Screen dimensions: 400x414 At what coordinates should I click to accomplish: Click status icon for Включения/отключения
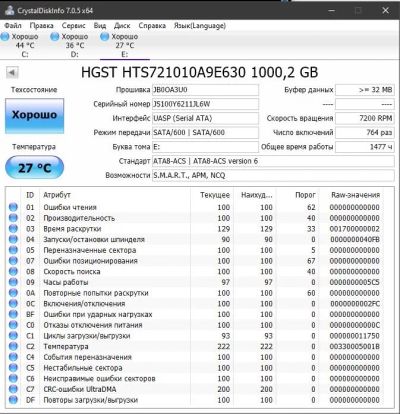coord(13,303)
